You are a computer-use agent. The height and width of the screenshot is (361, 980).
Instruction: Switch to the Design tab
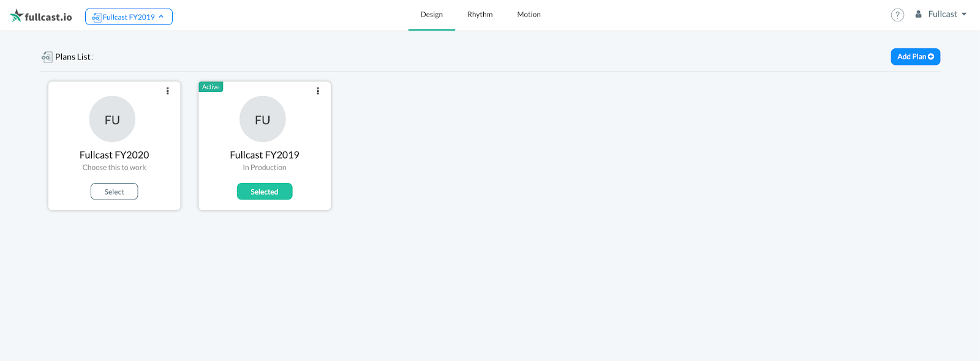[x=431, y=15]
